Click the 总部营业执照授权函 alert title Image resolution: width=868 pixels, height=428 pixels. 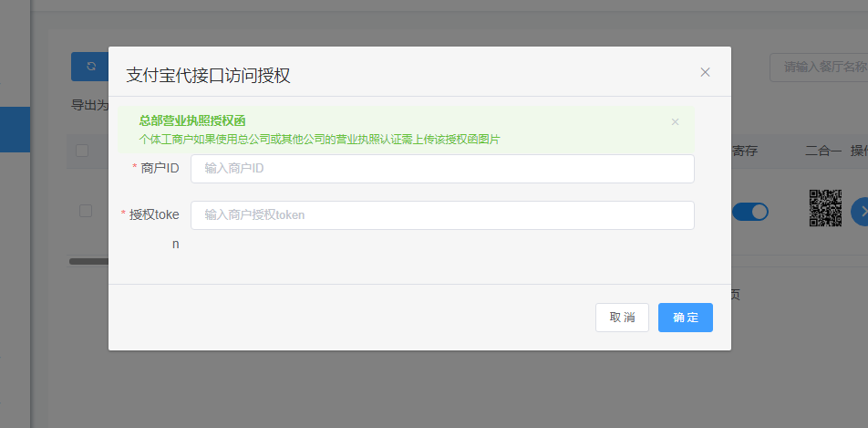(192, 120)
